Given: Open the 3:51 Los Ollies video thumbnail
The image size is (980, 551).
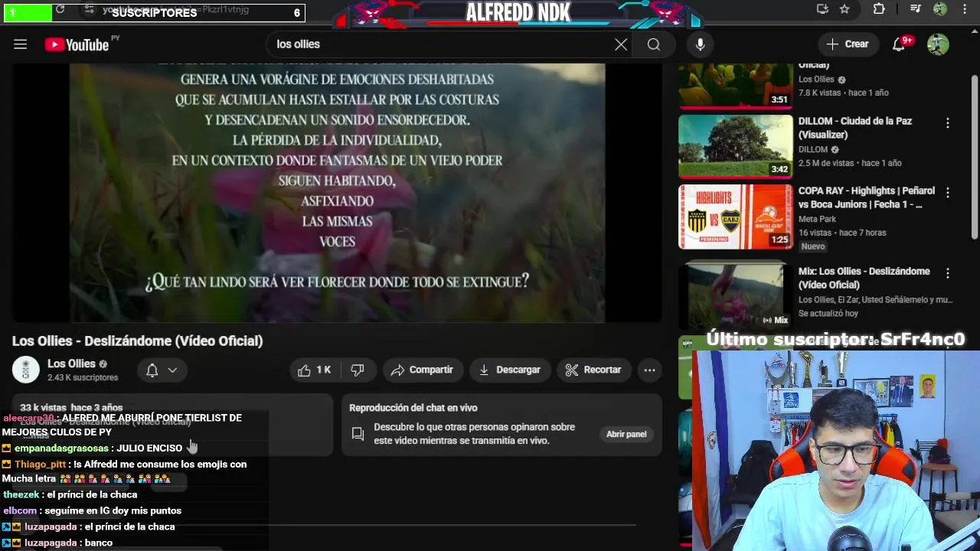Looking at the screenshot, I should pos(736,86).
